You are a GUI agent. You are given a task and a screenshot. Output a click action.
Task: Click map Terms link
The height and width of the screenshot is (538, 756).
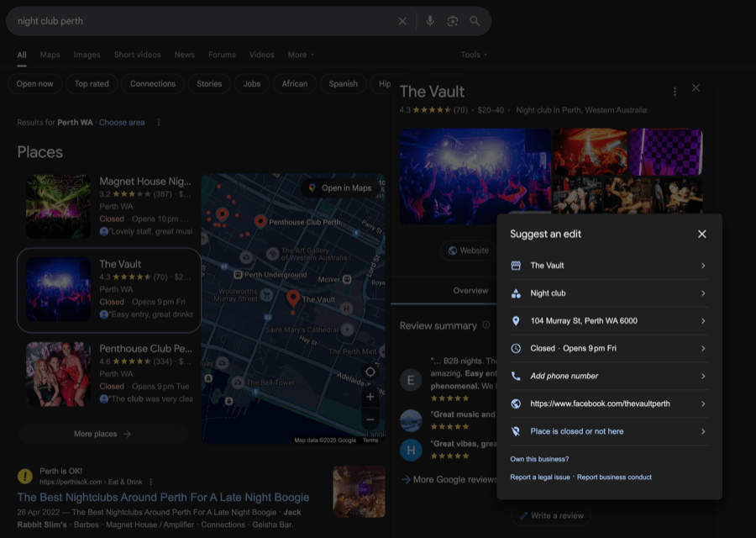tap(370, 440)
